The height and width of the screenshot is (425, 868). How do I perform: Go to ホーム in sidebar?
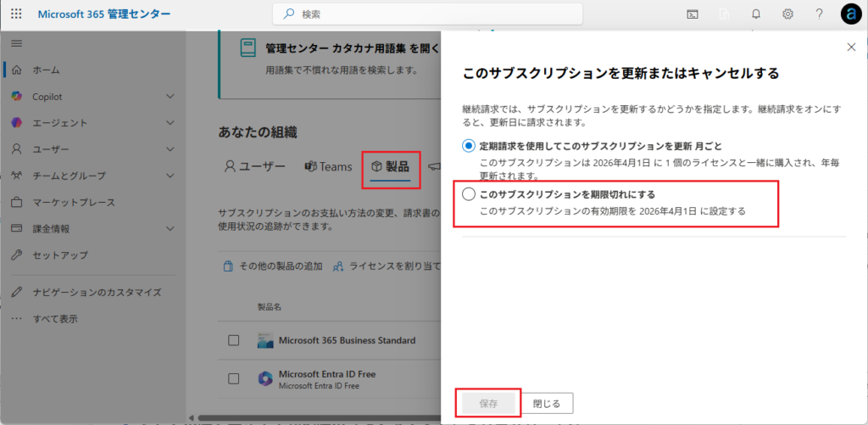coord(46,70)
